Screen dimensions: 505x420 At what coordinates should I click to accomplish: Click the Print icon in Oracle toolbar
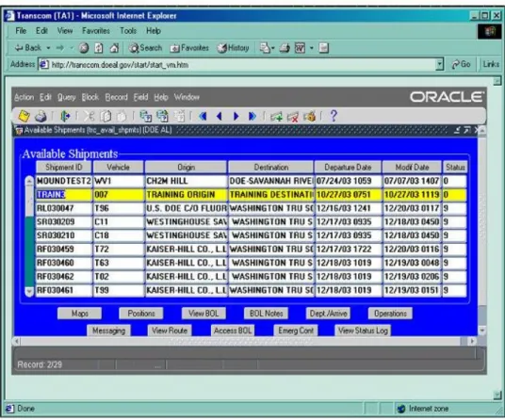[x=41, y=116]
